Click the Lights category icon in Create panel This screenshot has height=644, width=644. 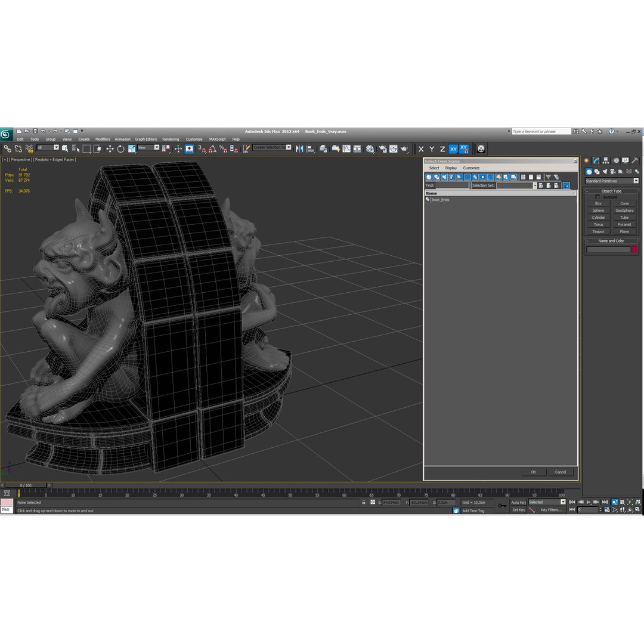click(x=605, y=171)
